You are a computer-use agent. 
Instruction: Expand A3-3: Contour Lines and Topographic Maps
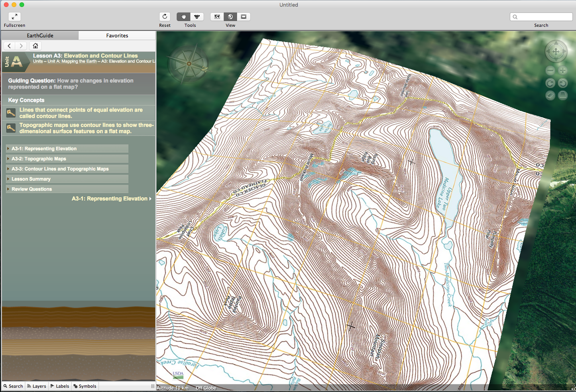coord(60,169)
